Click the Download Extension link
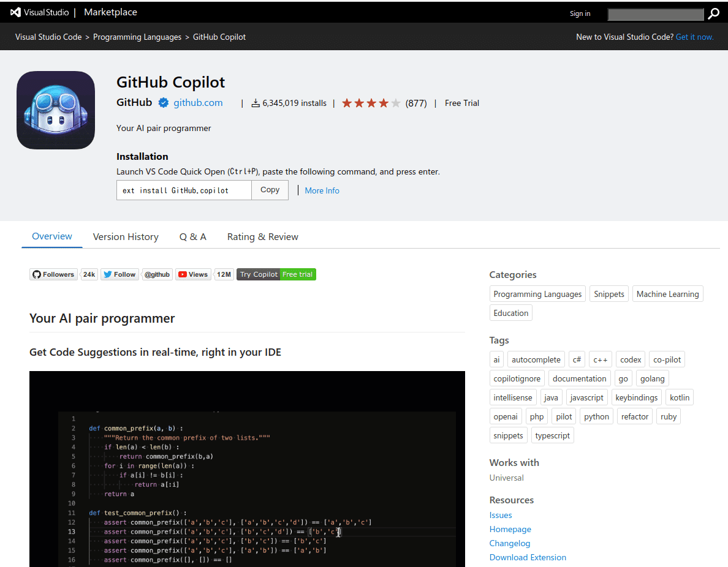The width and height of the screenshot is (728, 567). coord(528,557)
